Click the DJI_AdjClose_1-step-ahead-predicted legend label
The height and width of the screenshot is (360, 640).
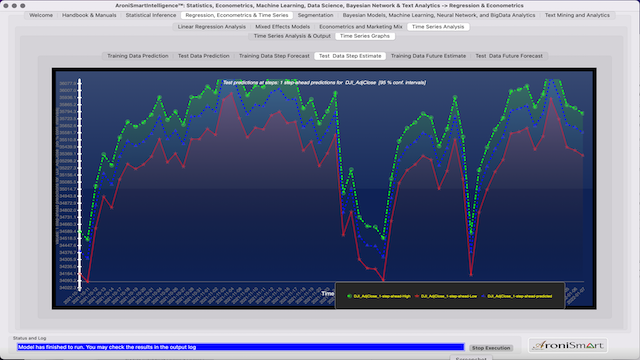[520, 296]
